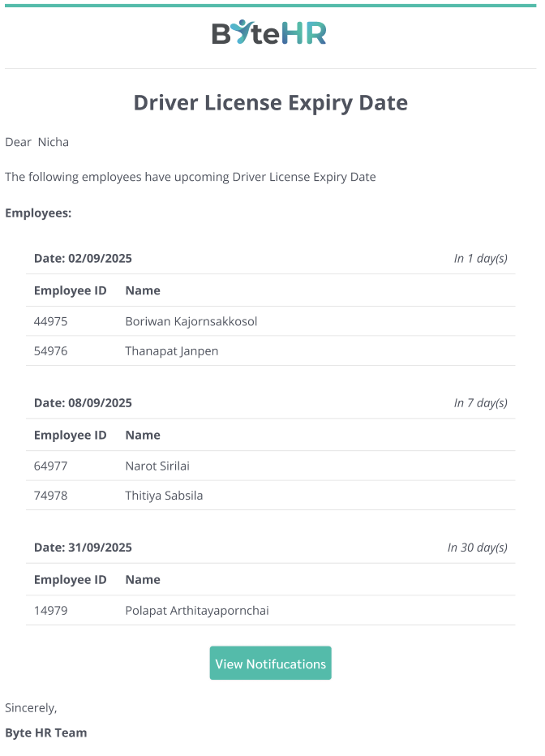Click the Date: 08/09/2025 group header

pos(83,403)
